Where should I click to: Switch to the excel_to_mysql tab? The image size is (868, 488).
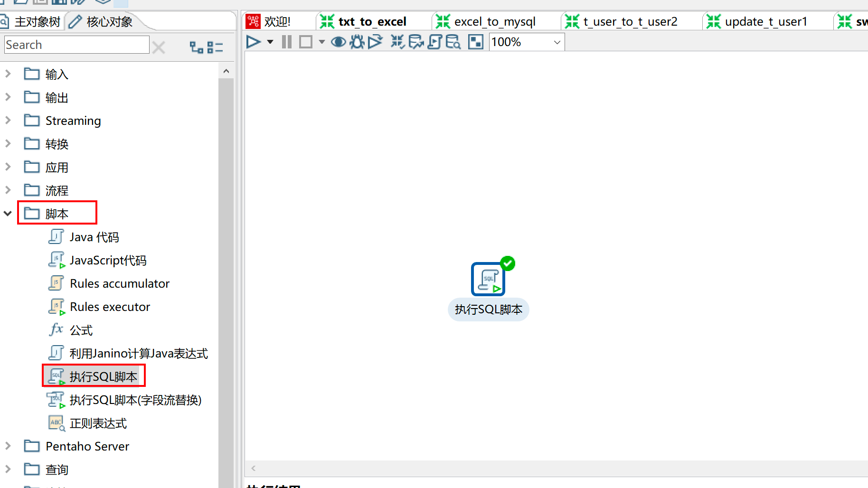tap(486, 22)
